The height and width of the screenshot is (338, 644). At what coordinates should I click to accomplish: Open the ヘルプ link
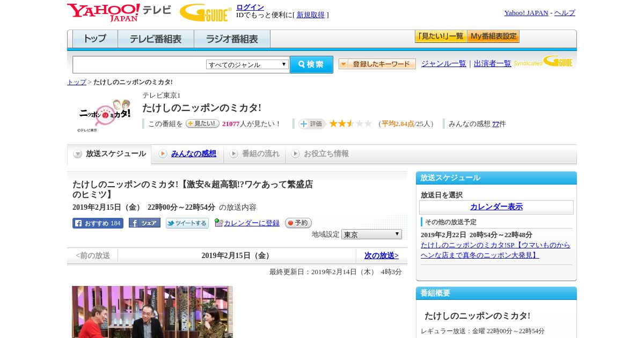click(x=565, y=13)
